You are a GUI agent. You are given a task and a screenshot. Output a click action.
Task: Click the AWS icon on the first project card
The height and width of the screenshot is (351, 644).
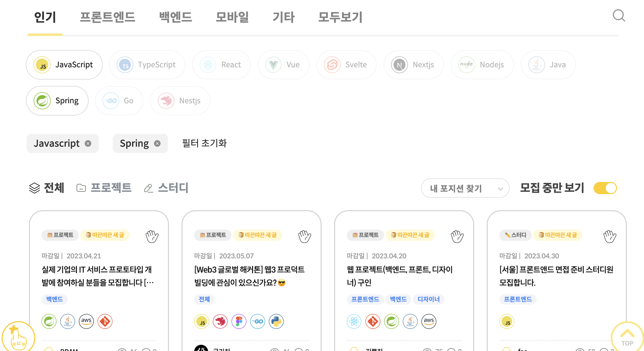[x=86, y=321]
